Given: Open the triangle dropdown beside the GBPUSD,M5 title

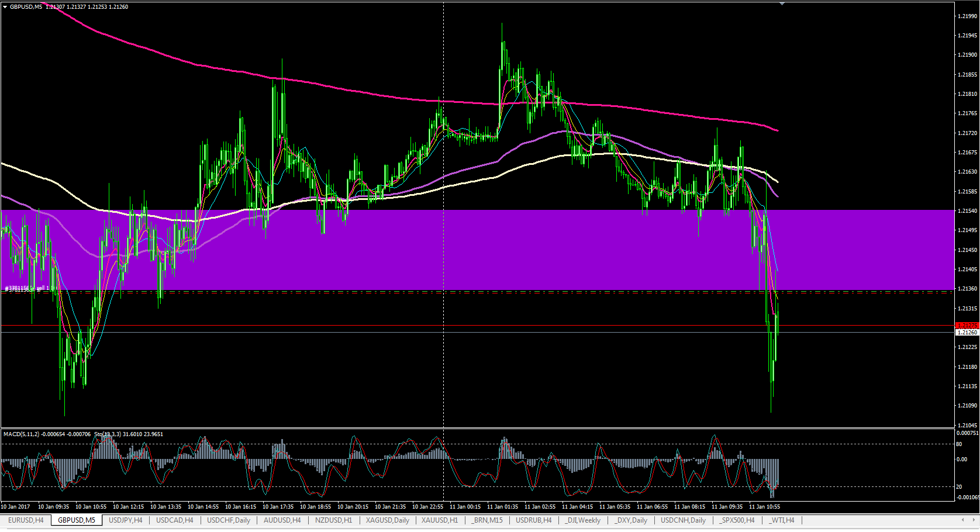Looking at the screenshot, I should pos(5,7).
